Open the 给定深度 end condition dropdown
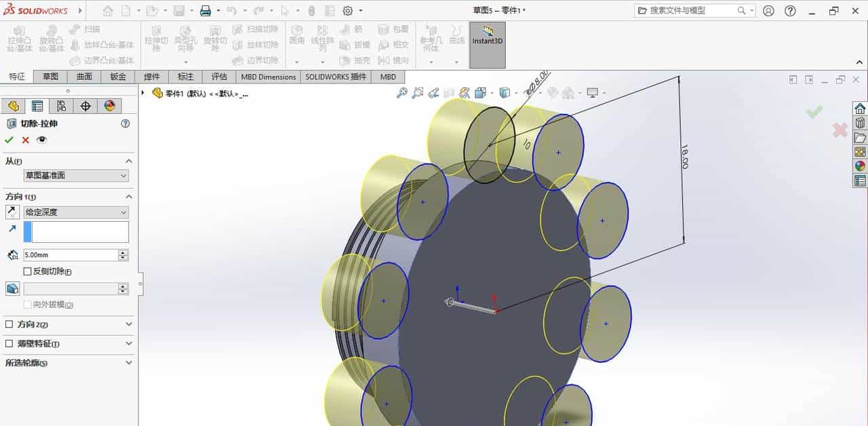868x426 pixels. (122, 212)
